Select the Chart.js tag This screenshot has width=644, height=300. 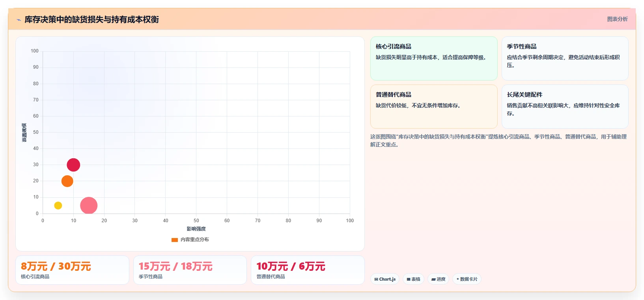[385, 279]
